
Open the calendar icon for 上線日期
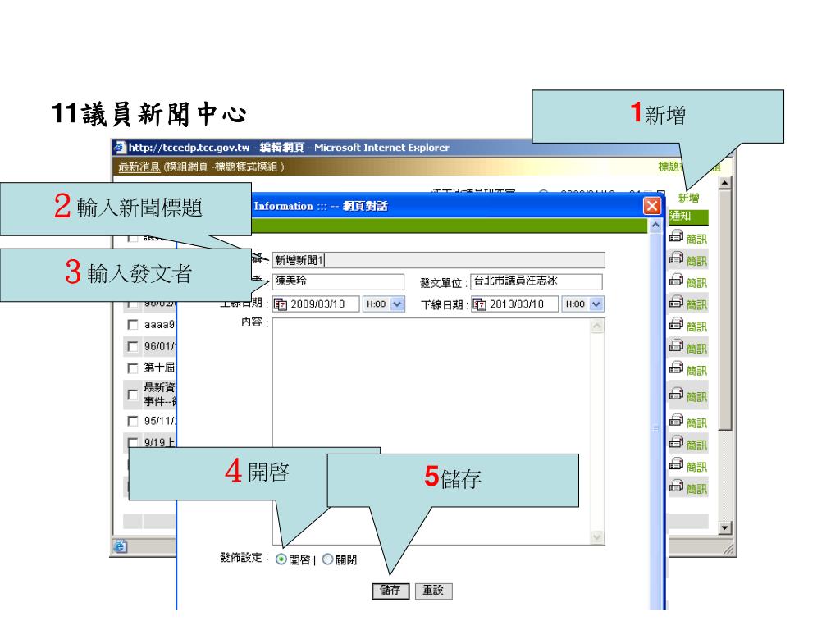pyautogui.click(x=281, y=304)
